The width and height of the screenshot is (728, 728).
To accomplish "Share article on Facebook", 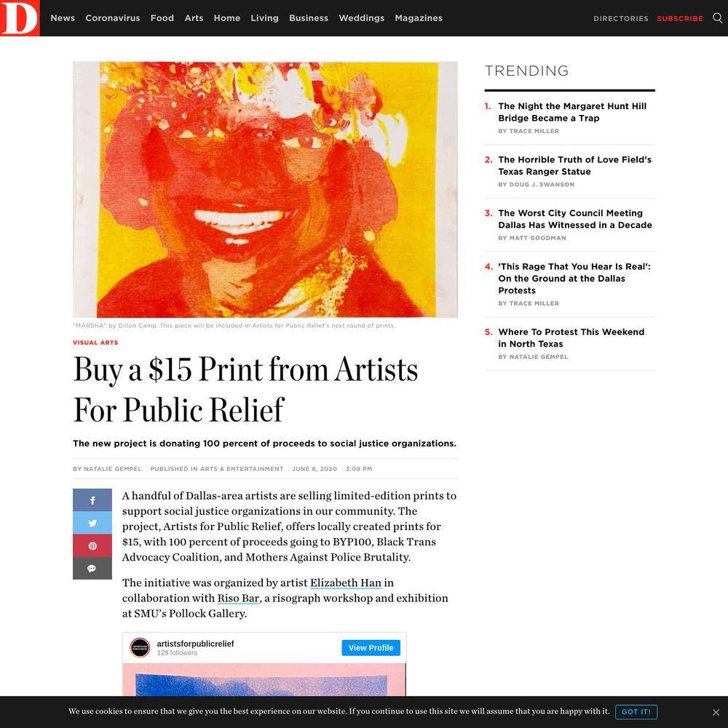I will [92, 500].
